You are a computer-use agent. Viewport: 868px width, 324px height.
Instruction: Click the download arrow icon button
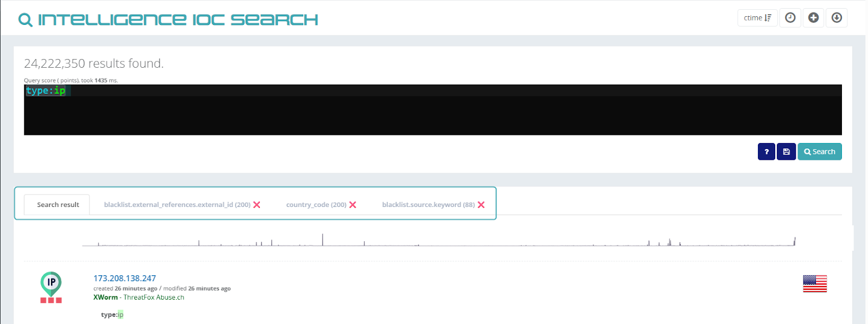[x=837, y=18]
